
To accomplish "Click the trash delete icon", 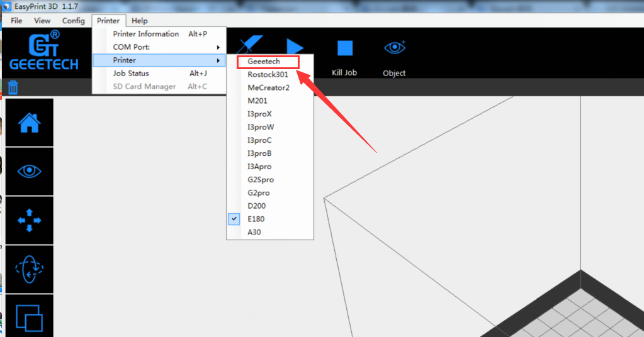I will pyautogui.click(x=13, y=87).
